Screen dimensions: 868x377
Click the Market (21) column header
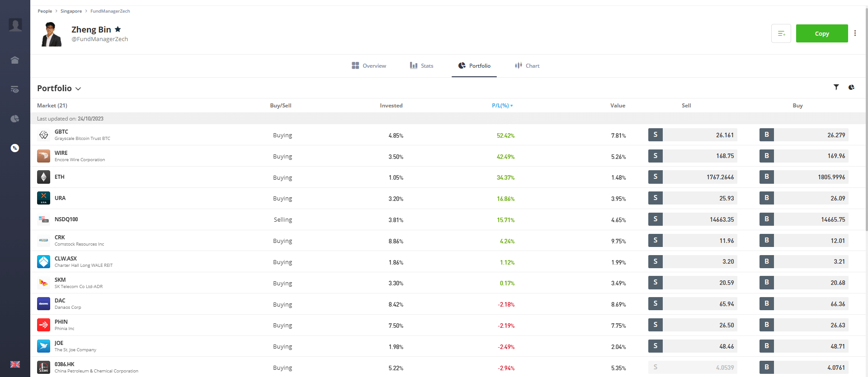pyautogui.click(x=52, y=106)
